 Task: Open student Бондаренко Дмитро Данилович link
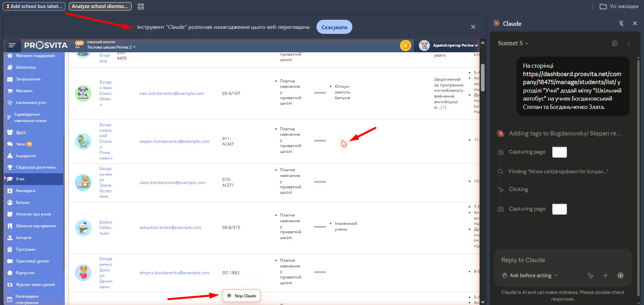point(106,273)
